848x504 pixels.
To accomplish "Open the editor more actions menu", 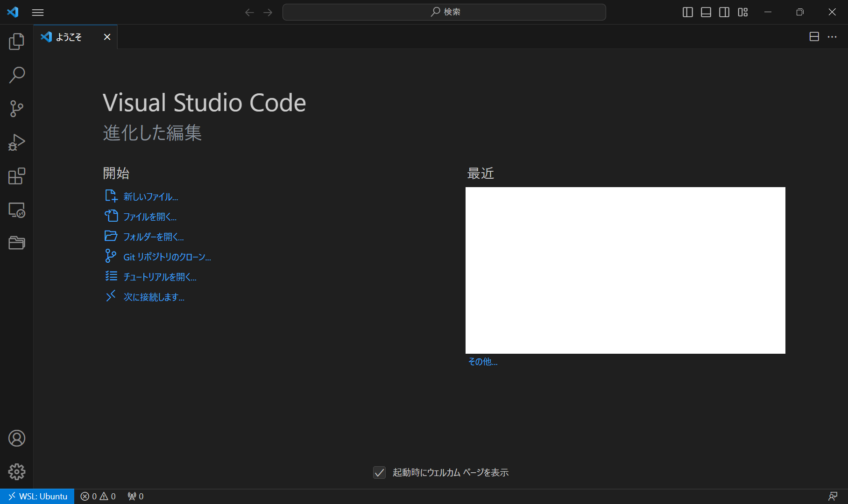I will 832,36.
